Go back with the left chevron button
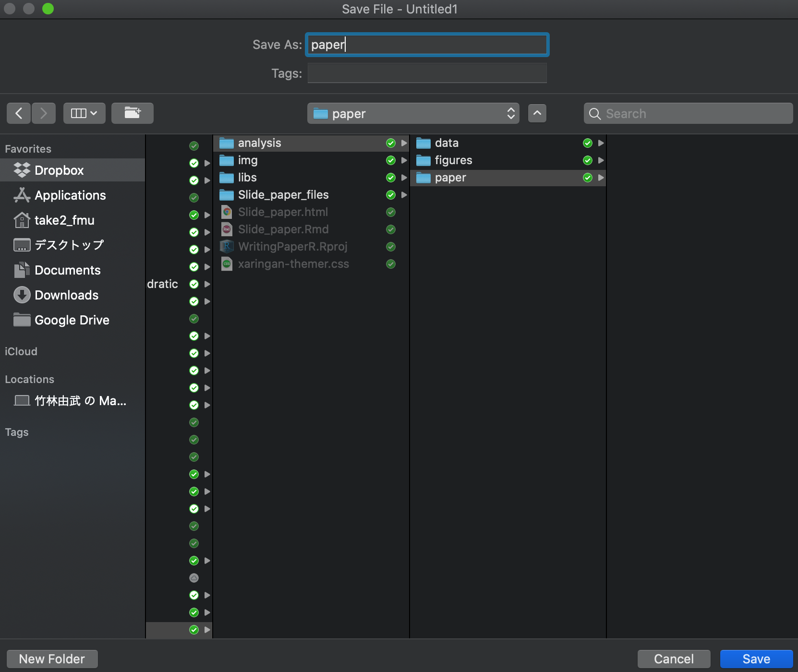Image resolution: width=798 pixels, height=672 pixels. pos(19,113)
